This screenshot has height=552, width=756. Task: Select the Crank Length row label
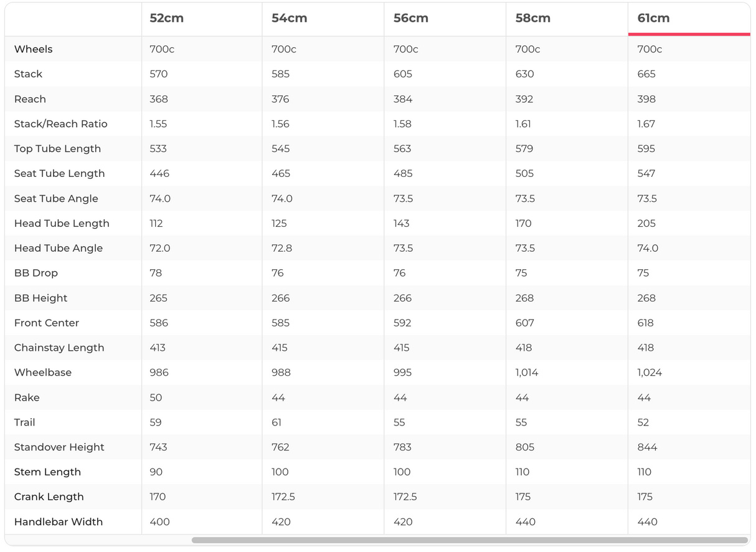click(49, 497)
